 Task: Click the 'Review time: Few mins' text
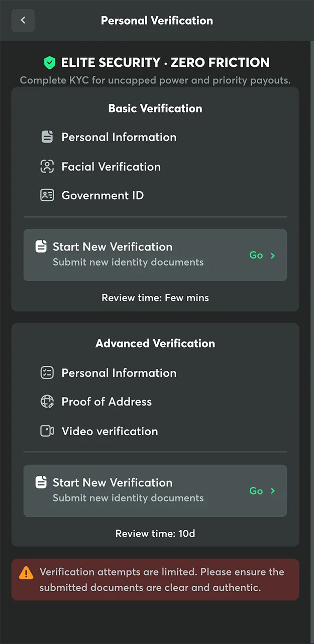pyautogui.click(x=155, y=298)
